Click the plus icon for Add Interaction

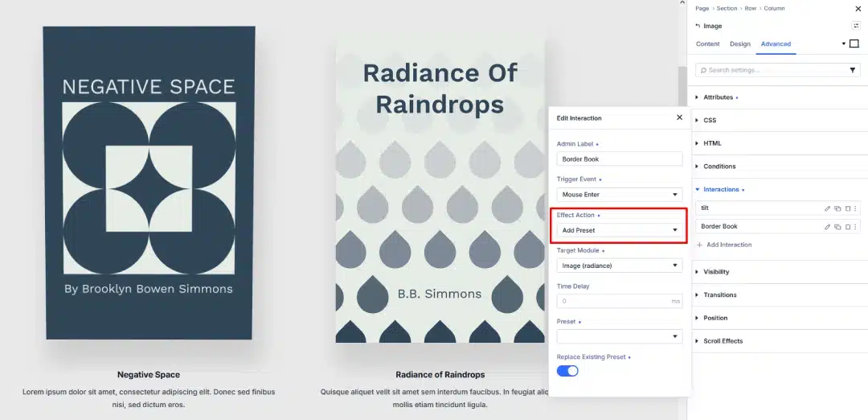[699, 245]
